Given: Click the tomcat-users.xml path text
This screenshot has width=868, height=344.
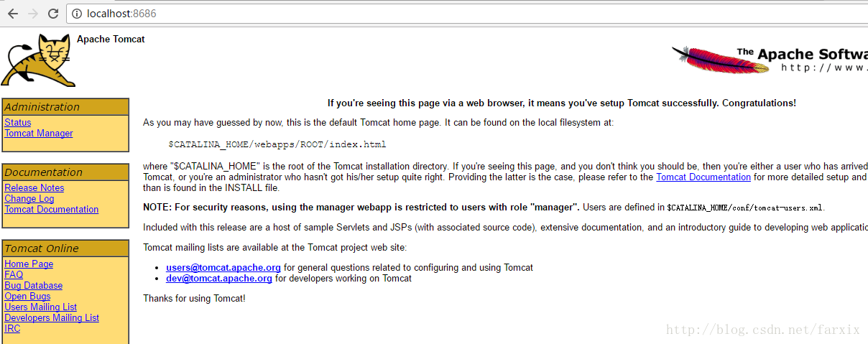Looking at the screenshot, I should [744, 208].
